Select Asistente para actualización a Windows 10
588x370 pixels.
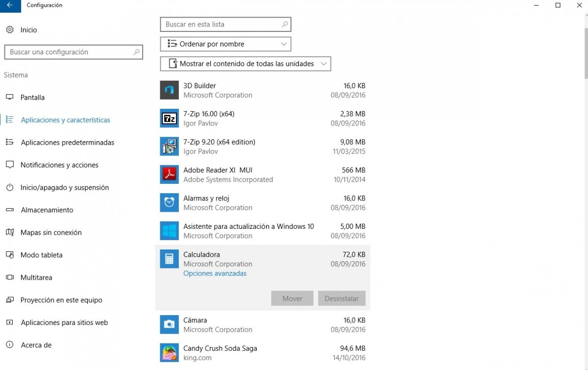248,226
